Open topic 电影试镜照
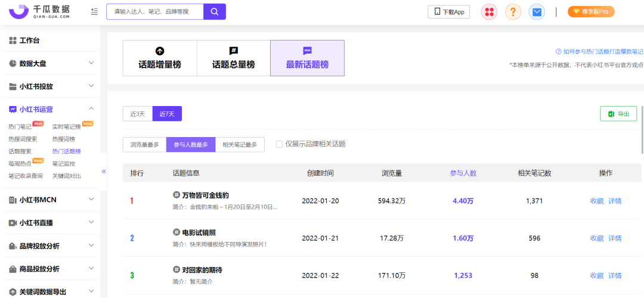This screenshot has height=298, width=644. 199,232
